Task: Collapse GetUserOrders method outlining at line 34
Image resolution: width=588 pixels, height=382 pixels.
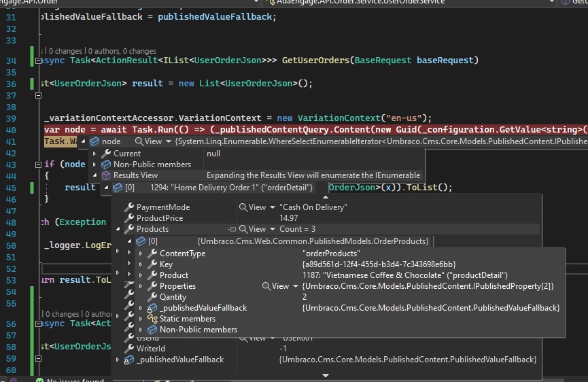Action: click(x=38, y=60)
